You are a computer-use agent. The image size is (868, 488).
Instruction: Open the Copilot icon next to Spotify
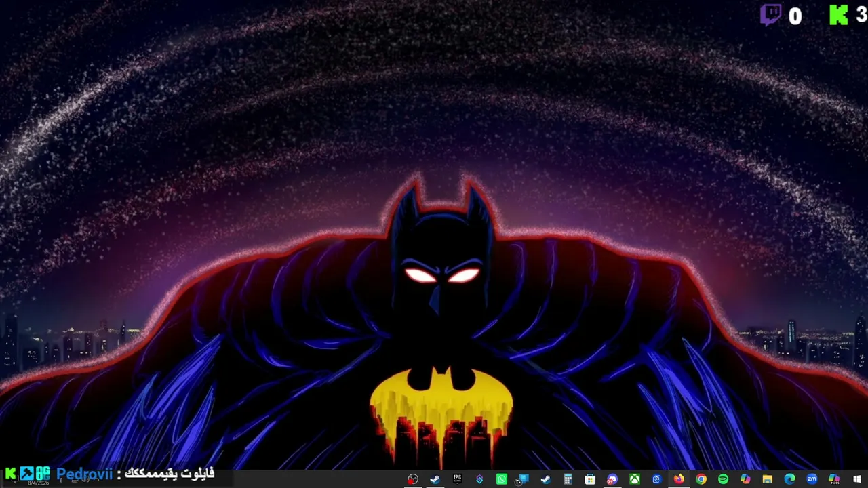point(745,479)
